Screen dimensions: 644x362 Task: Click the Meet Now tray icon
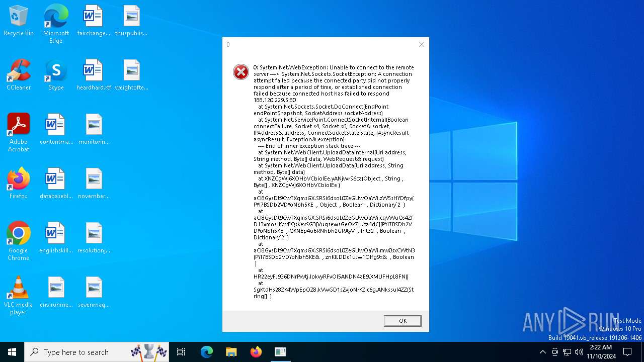point(555,352)
